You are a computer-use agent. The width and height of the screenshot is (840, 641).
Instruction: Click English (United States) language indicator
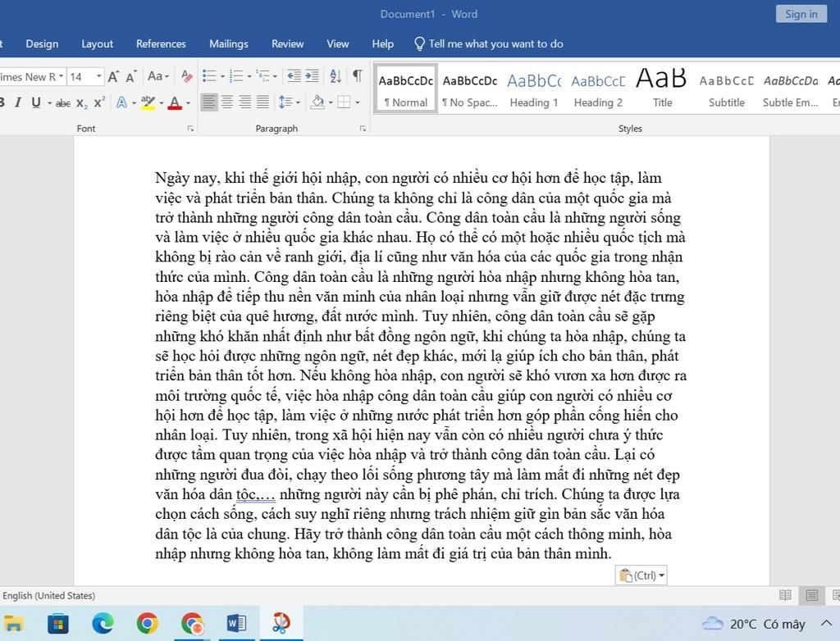[48, 595]
